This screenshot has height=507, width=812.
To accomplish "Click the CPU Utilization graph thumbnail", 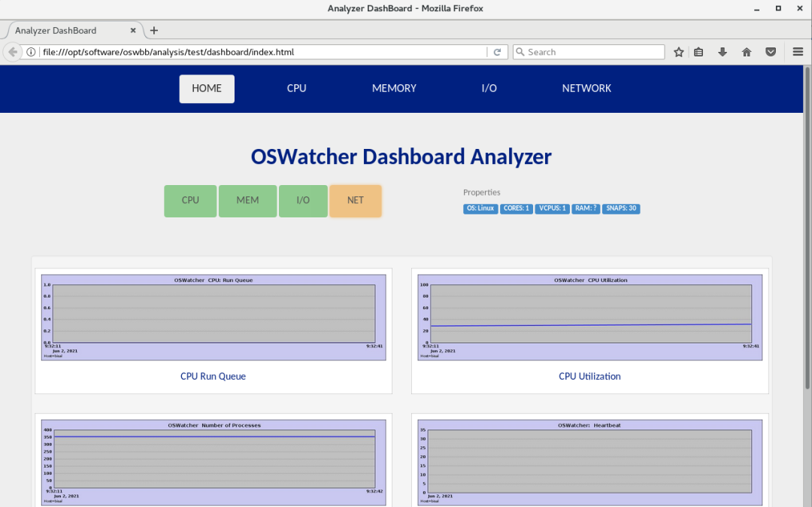I will [x=590, y=317].
